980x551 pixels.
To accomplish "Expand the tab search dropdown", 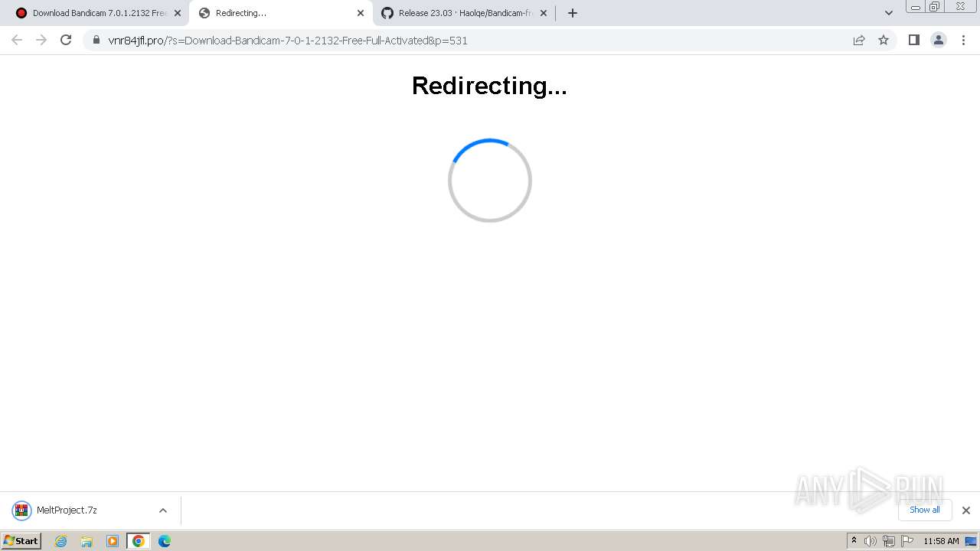I will point(889,13).
